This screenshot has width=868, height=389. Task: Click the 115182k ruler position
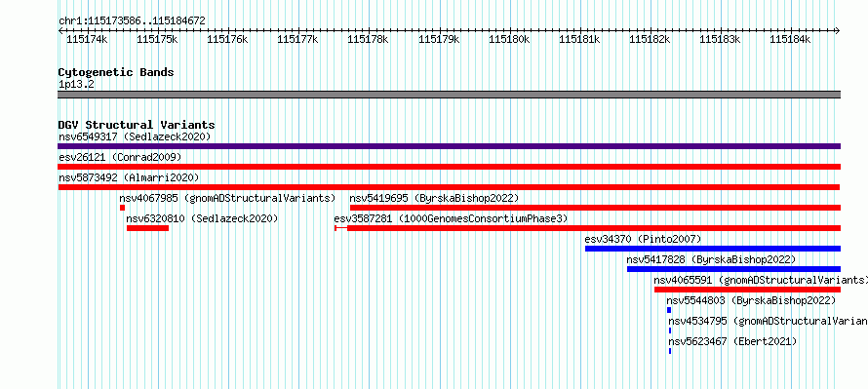[x=650, y=39]
